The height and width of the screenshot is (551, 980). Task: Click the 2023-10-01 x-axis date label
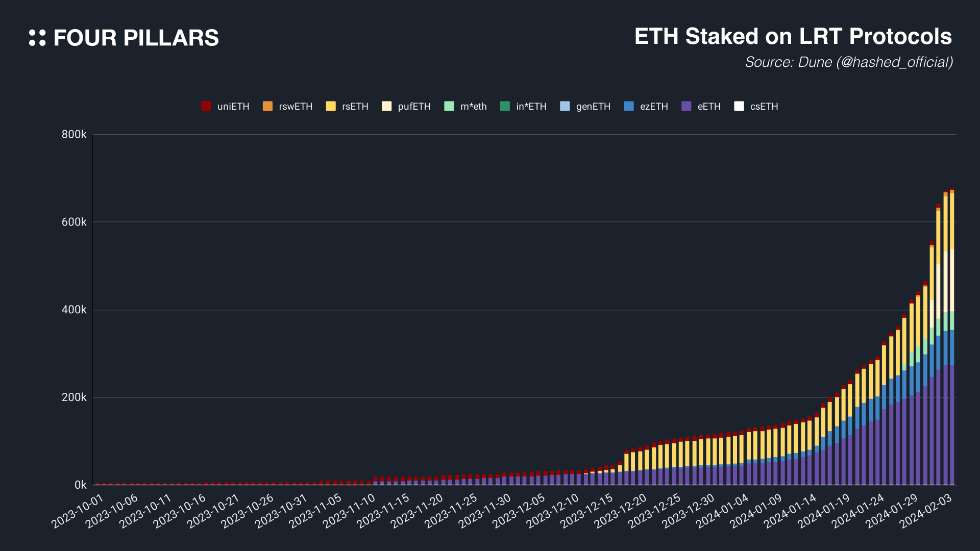78,510
